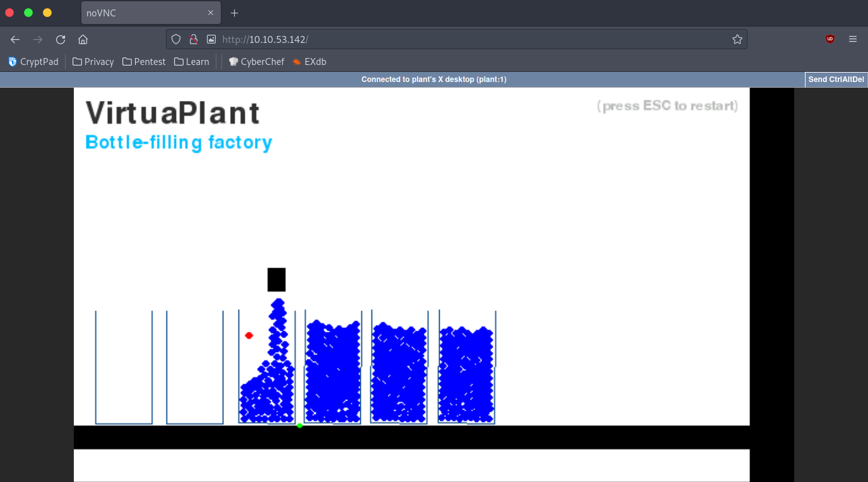Image resolution: width=868 pixels, height=482 pixels.
Task: Click the connection security padlock icon
Action: (193, 38)
